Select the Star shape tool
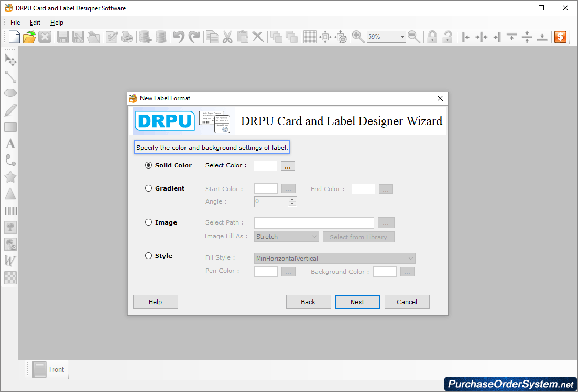Screen dimensions: 578x392 point(10,177)
